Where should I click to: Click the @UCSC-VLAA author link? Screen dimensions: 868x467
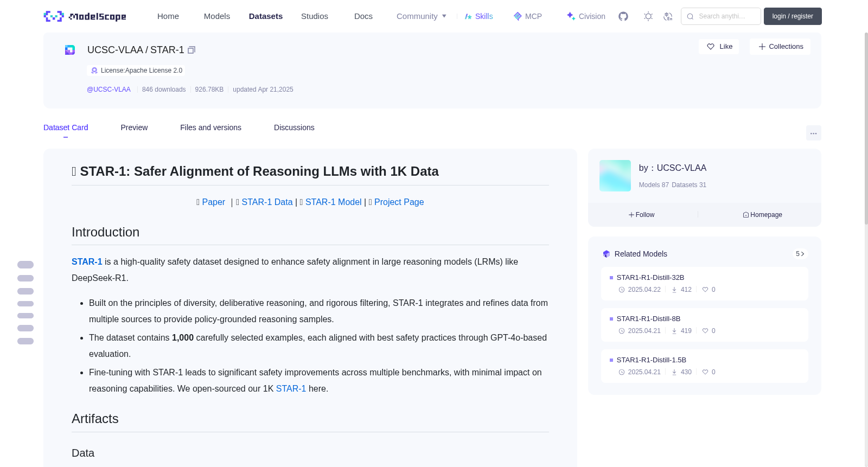(x=108, y=89)
